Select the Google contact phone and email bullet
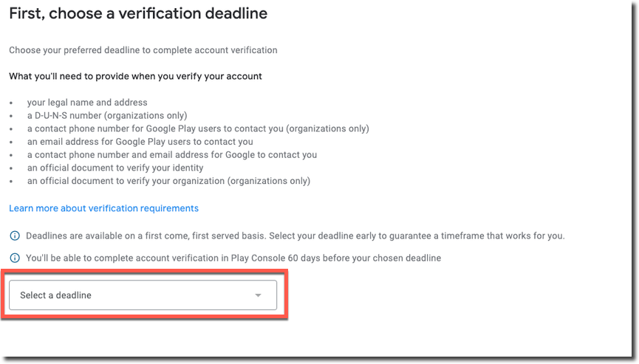This screenshot has height=364, width=639. [172, 154]
